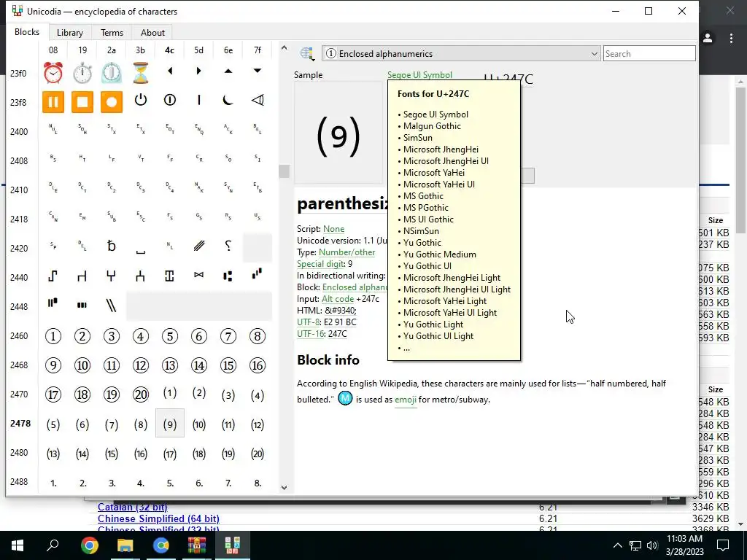This screenshot has width=747, height=560.
Task: Open Catalan (32 bit) link in browser window
Action: pyautogui.click(x=133, y=507)
